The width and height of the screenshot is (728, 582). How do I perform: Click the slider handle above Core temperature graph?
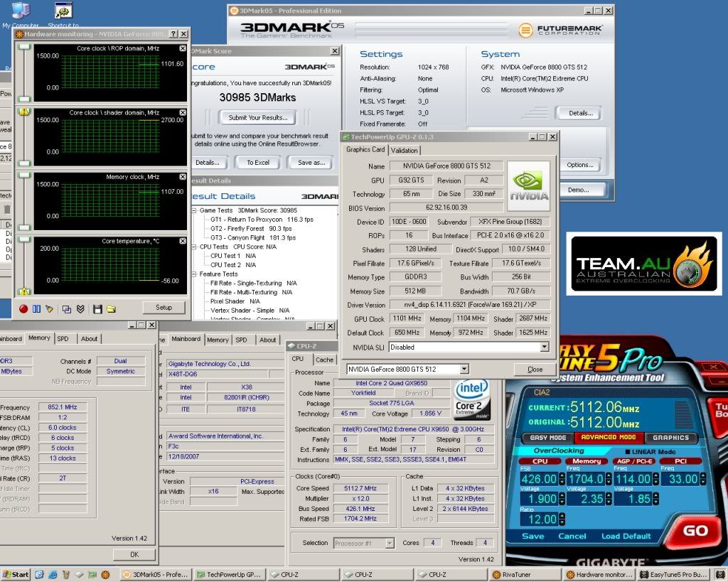click(24, 239)
